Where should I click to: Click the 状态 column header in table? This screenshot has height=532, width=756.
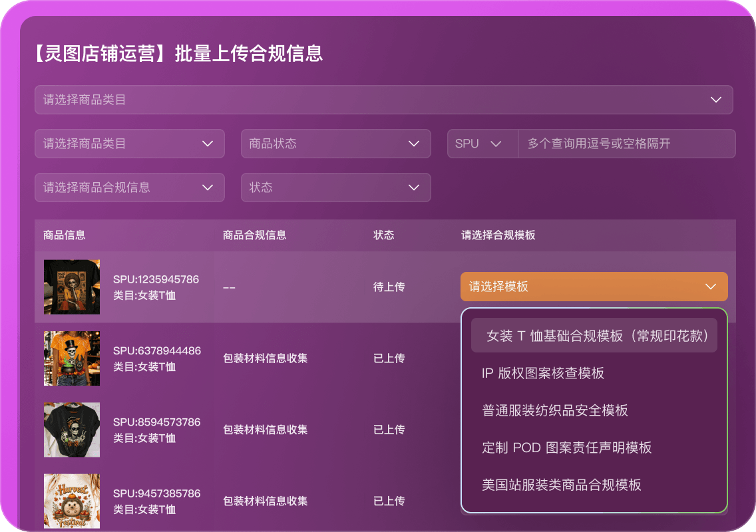[384, 235]
